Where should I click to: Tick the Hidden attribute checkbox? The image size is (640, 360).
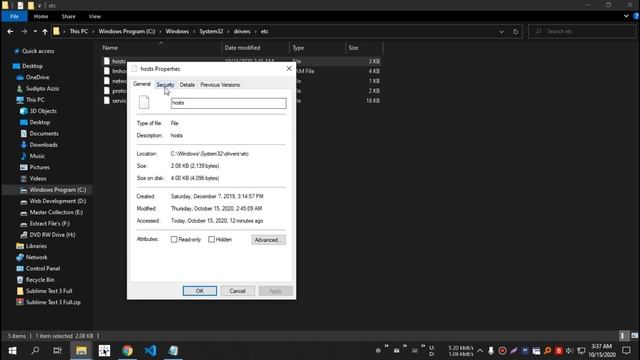(211, 240)
